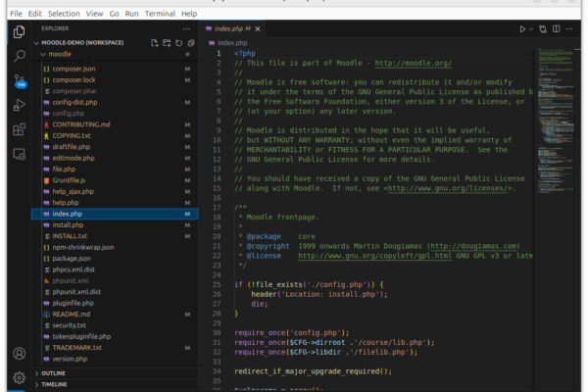
Task: Click line number 25 in the gutter
Action: point(217,285)
